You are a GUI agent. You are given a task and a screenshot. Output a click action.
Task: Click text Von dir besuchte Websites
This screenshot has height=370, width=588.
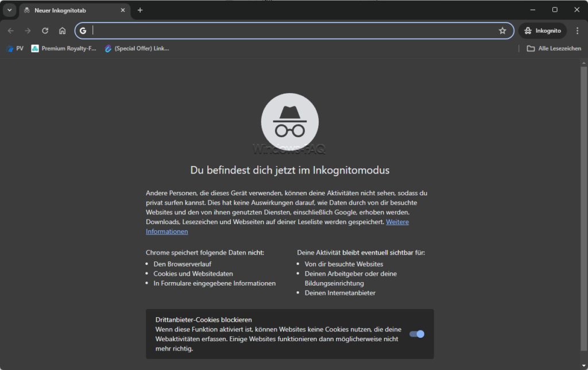click(x=344, y=264)
